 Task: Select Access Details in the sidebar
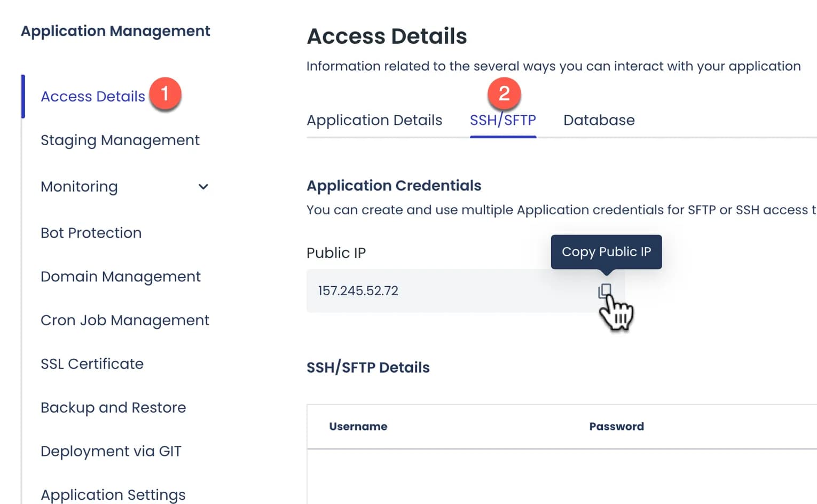click(x=92, y=96)
